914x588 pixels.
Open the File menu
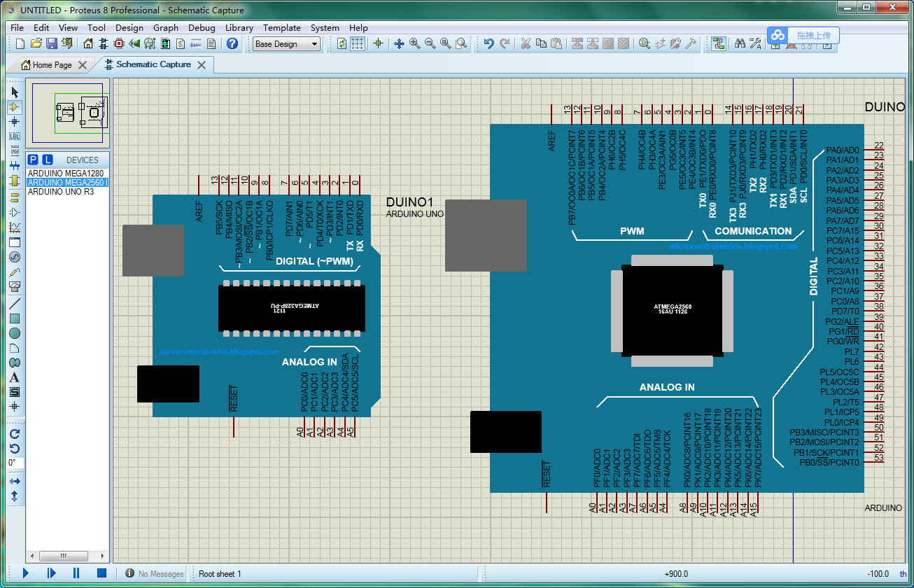point(17,28)
